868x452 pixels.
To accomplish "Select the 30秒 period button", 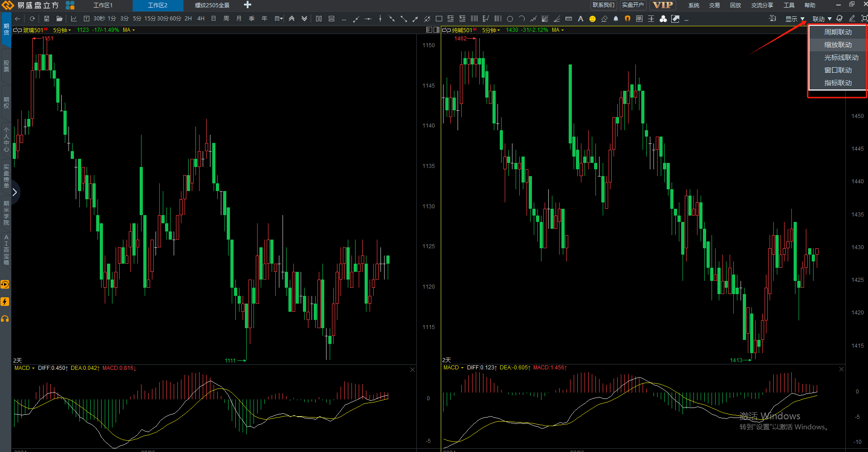I will tap(99, 19).
